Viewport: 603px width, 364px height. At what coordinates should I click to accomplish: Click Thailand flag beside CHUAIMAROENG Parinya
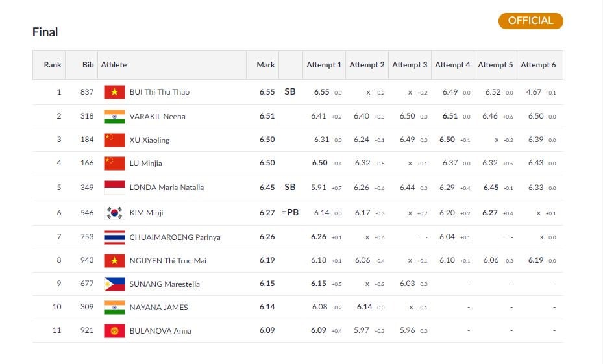coord(114,237)
